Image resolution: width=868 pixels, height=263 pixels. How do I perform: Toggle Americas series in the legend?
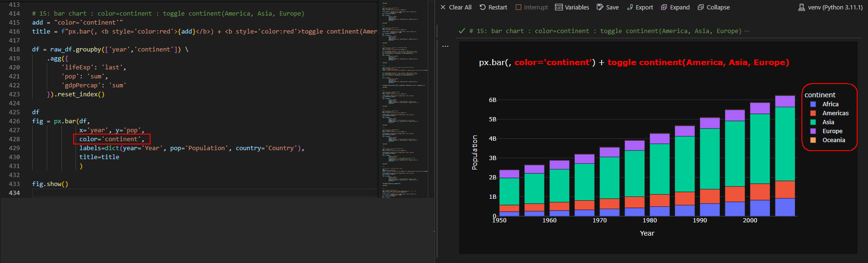pyautogui.click(x=829, y=113)
